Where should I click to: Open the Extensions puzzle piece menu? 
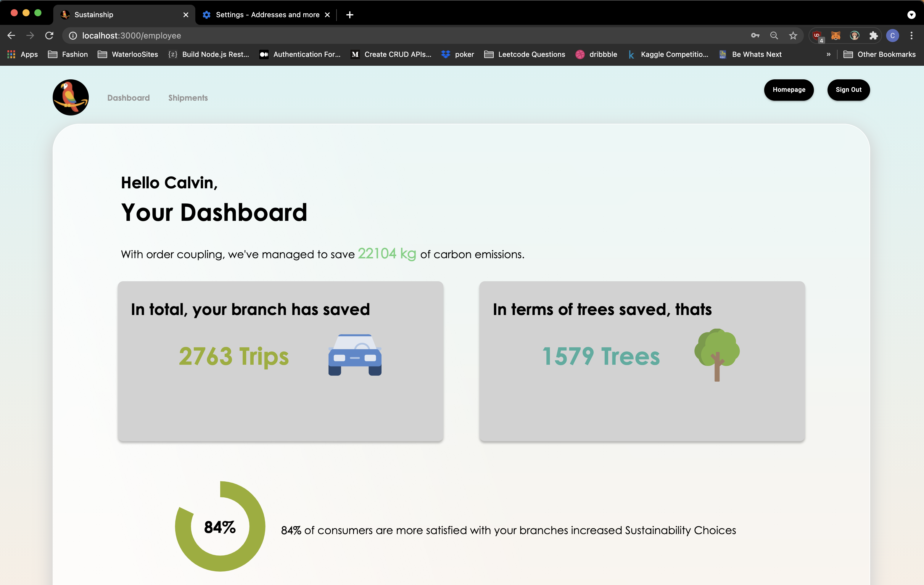[x=873, y=36]
